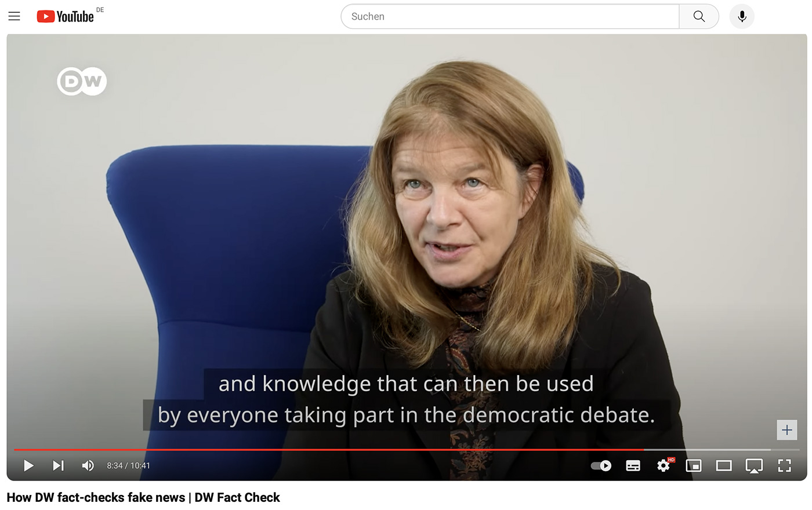812x510 pixels.
Task: Click video title How DW fact-checks fake news
Action: [143, 497]
